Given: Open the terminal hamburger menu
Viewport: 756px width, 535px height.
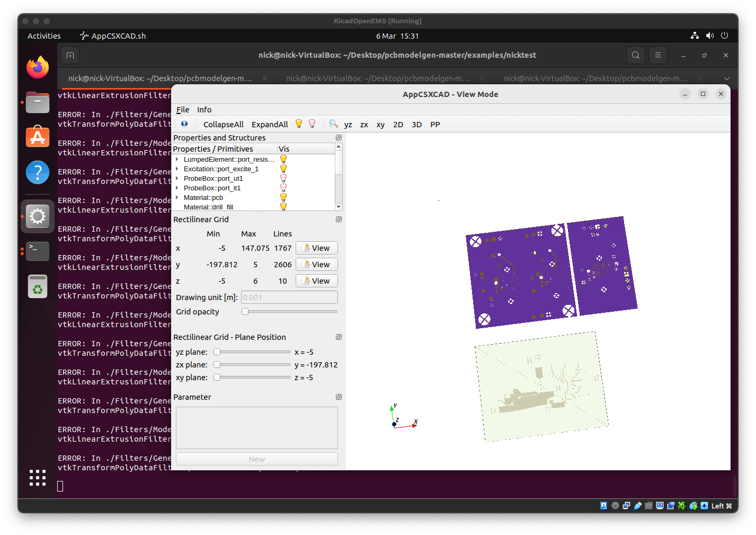Looking at the screenshot, I should [657, 55].
